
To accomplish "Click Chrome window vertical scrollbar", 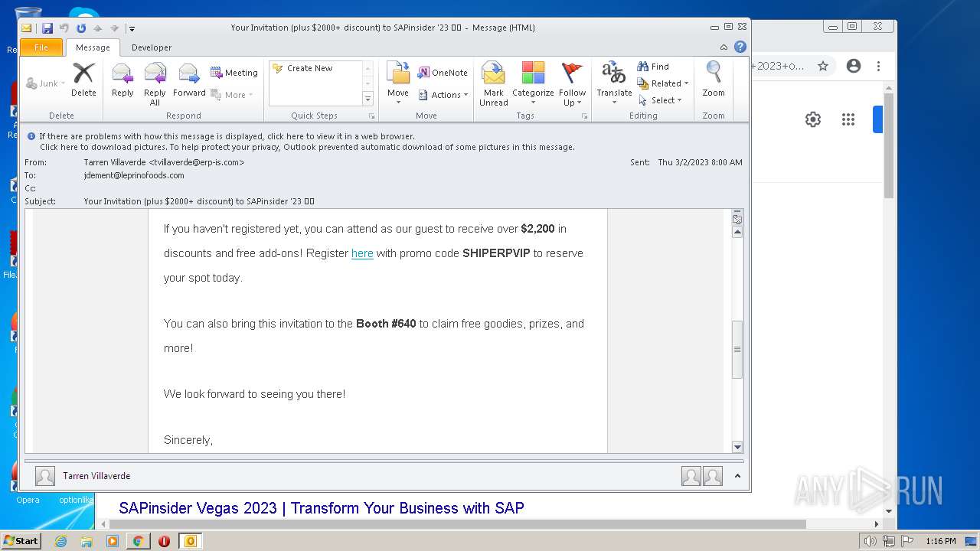I will 889,145.
